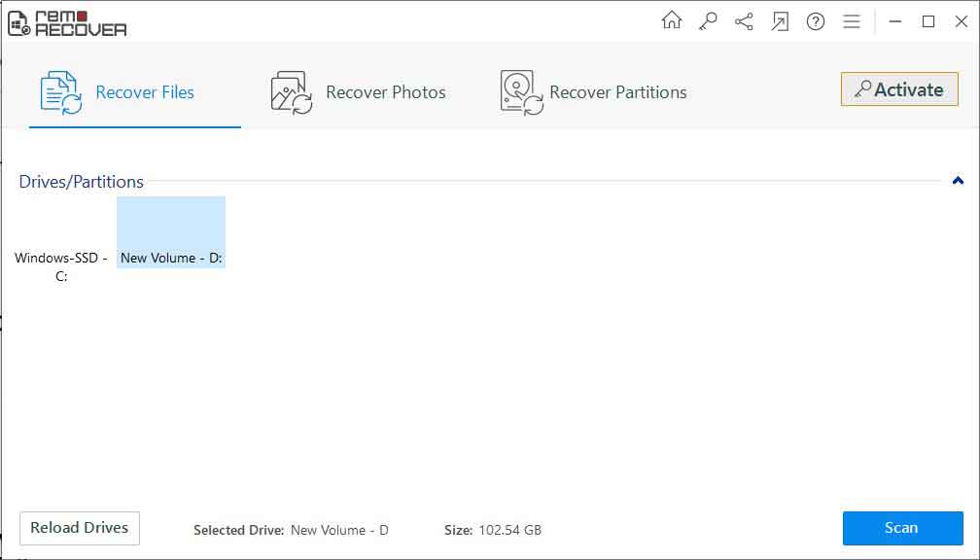Click the Activate button
This screenshot has height=560, width=980.
(898, 88)
